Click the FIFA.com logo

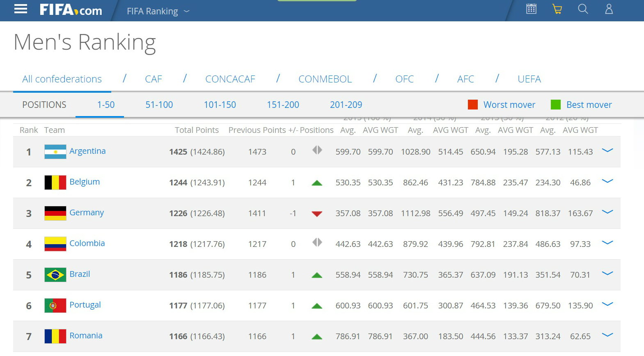(71, 10)
